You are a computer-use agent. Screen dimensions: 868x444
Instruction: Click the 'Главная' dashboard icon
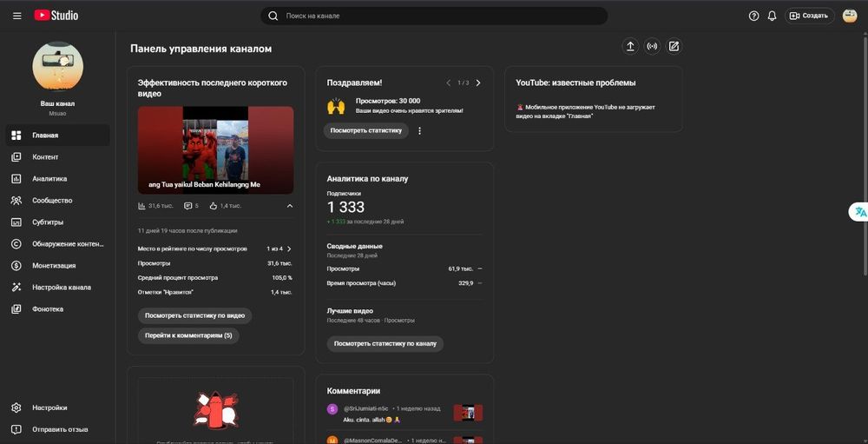click(16, 136)
